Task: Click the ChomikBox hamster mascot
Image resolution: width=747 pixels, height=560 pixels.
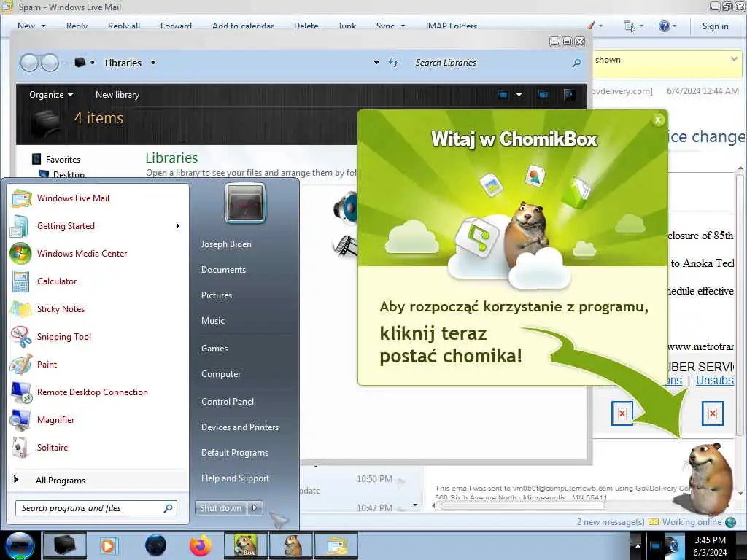Action: [710, 478]
